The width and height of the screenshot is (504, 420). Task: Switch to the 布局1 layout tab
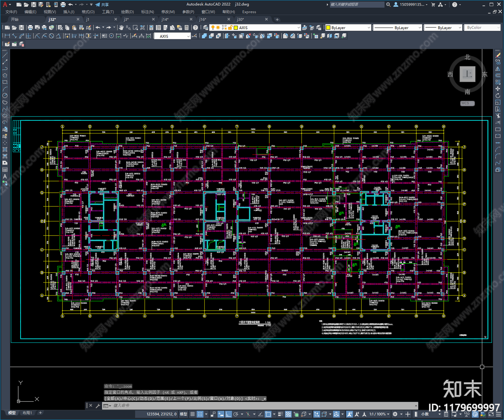tap(27, 413)
